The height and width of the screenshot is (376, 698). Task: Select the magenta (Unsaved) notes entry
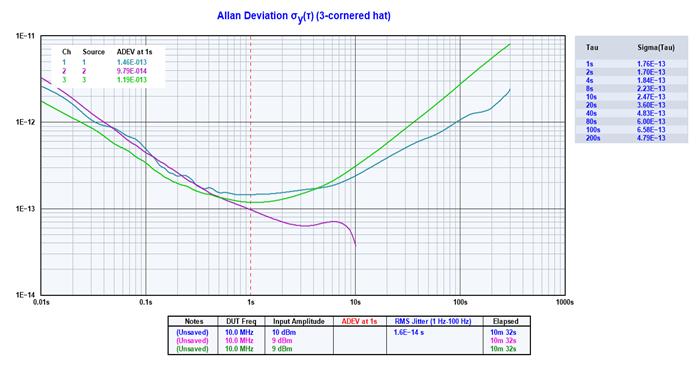pos(192,340)
